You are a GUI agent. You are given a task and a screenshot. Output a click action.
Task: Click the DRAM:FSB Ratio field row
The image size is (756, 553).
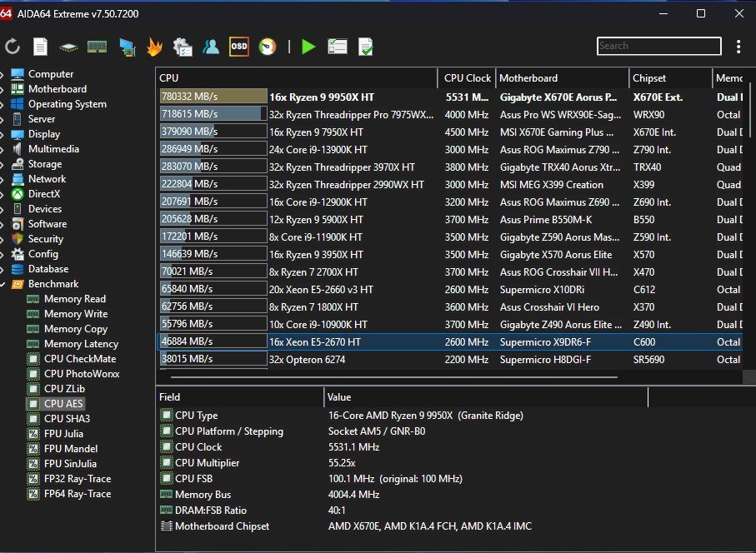[x=402, y=511]
